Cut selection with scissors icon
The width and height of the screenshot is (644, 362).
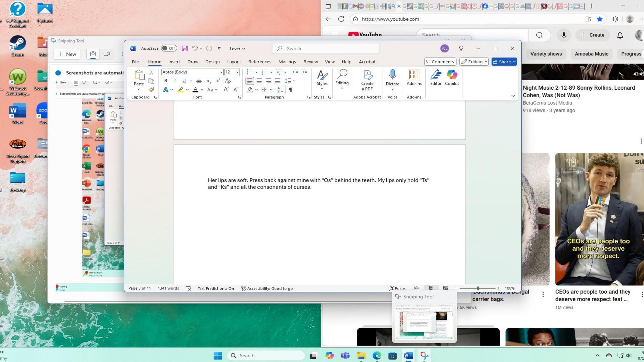(151, 72)
